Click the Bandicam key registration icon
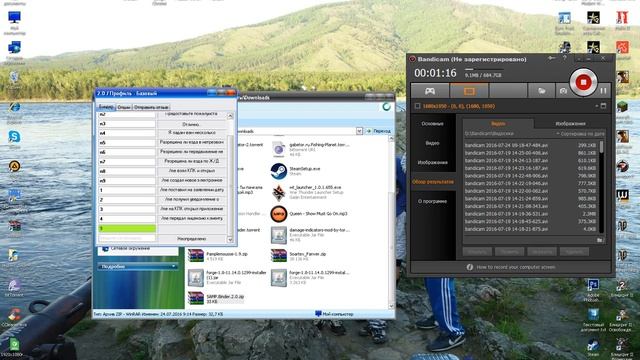 tap(552, 58)
